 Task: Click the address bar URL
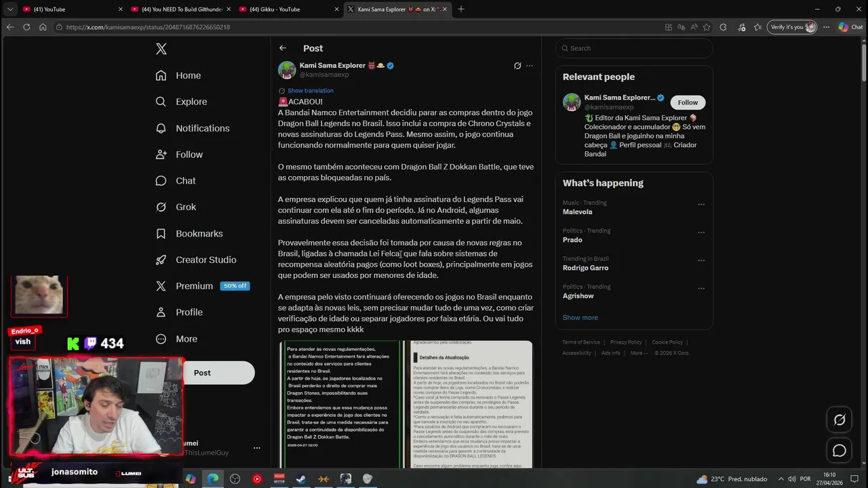coord(149,27)
